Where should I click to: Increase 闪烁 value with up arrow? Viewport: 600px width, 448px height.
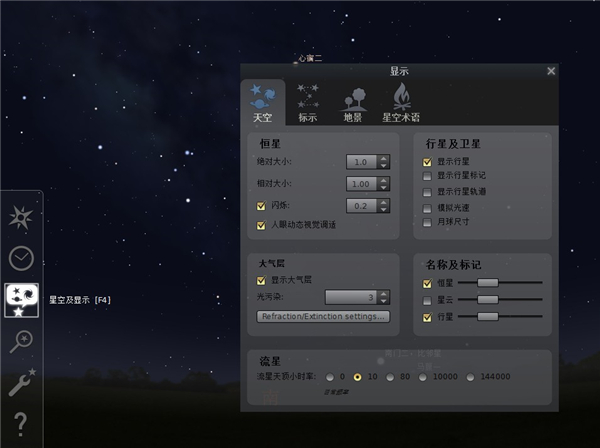tap(383, 202)
